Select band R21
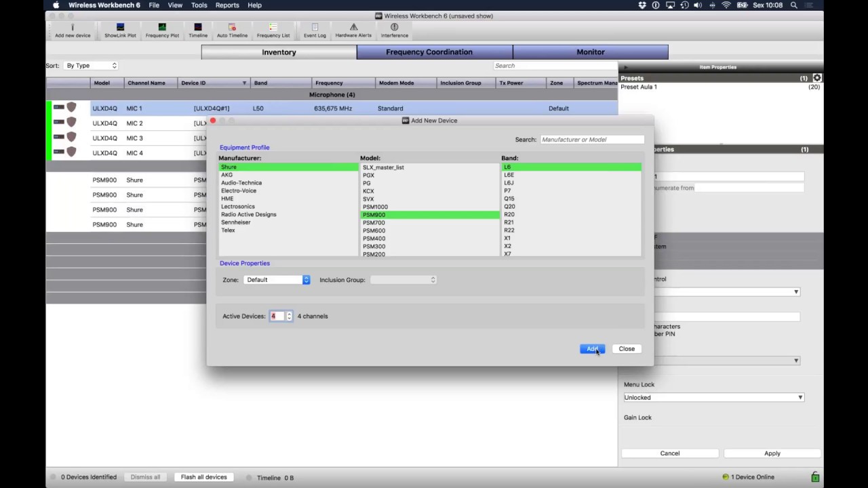Viewport: 868px width, 488px height. point(571,222)
